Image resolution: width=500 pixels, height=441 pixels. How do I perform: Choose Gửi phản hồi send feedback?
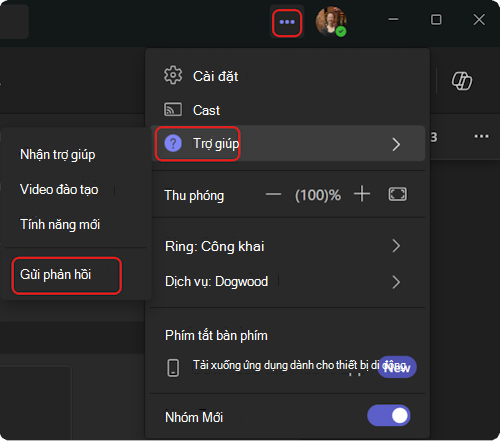pos(55,275)
